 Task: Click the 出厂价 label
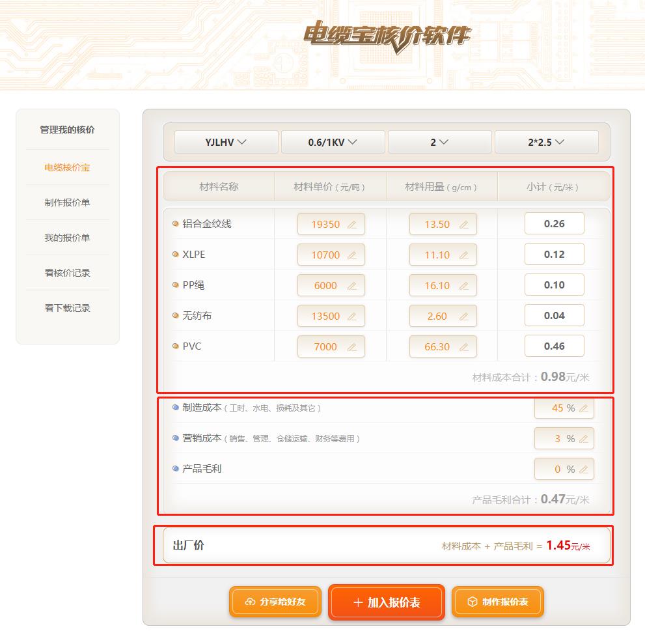click(x=188, y=546)
